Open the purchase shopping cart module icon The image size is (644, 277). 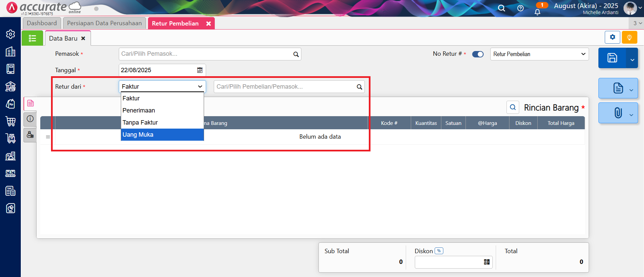[10, 121]
